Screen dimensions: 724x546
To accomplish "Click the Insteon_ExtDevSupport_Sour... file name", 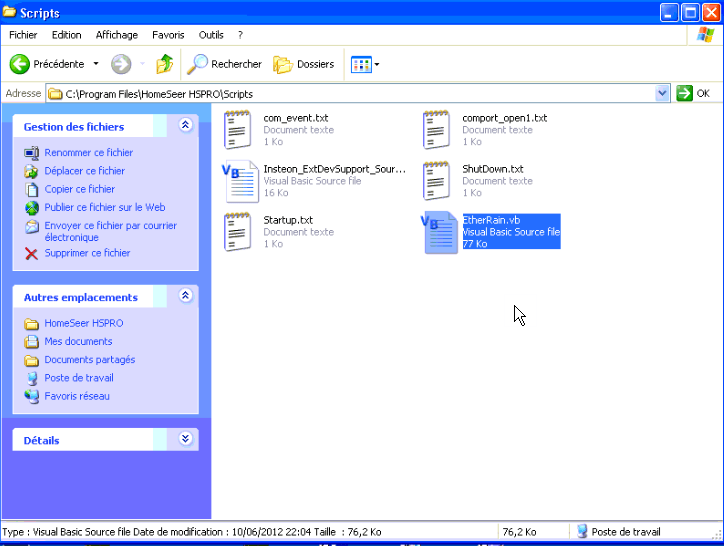I will pos(335,169).
